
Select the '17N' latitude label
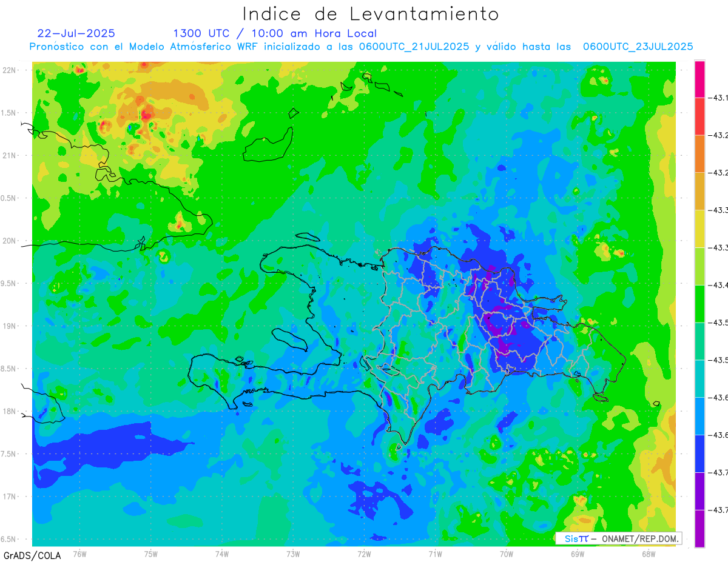pyautogui.click(x=9, y=497)
